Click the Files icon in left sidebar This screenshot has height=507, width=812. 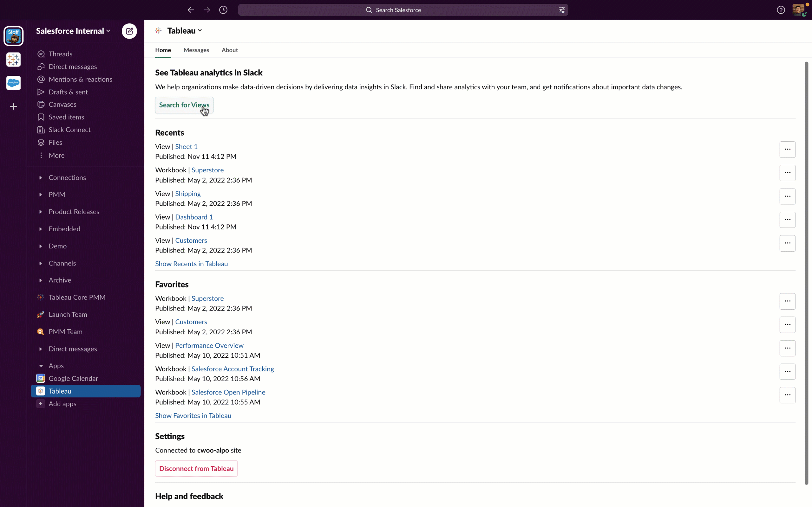41,142
